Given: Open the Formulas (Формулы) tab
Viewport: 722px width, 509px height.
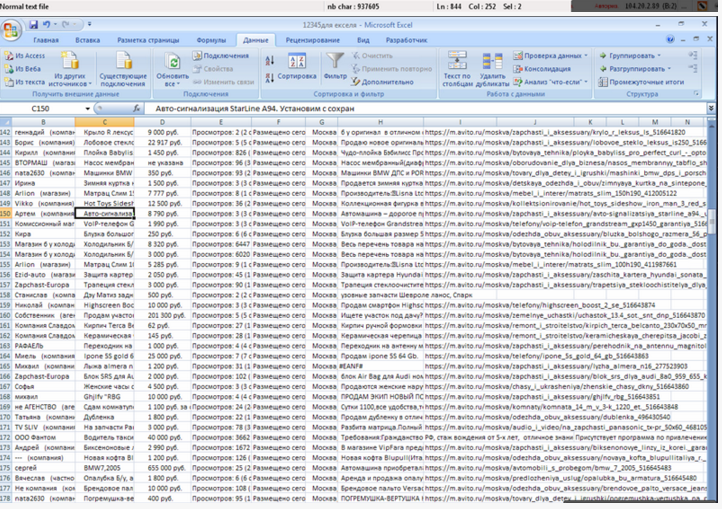Looking at the screenshot, I should [x=211, y=40].
